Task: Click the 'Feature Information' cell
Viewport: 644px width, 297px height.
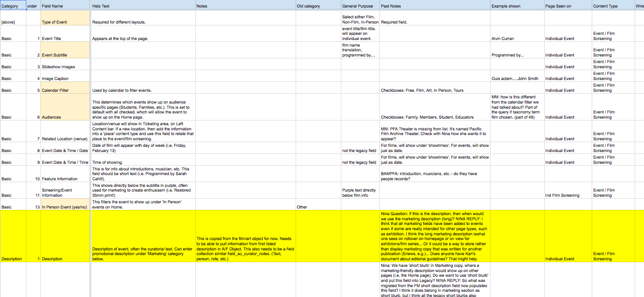Action: [x=65, y=174]
